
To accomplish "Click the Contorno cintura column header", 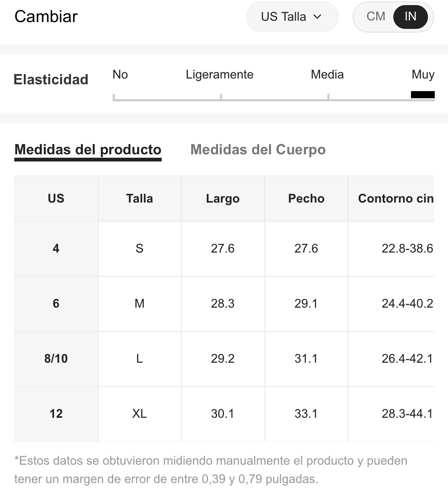I will click(x=395, y=199).
